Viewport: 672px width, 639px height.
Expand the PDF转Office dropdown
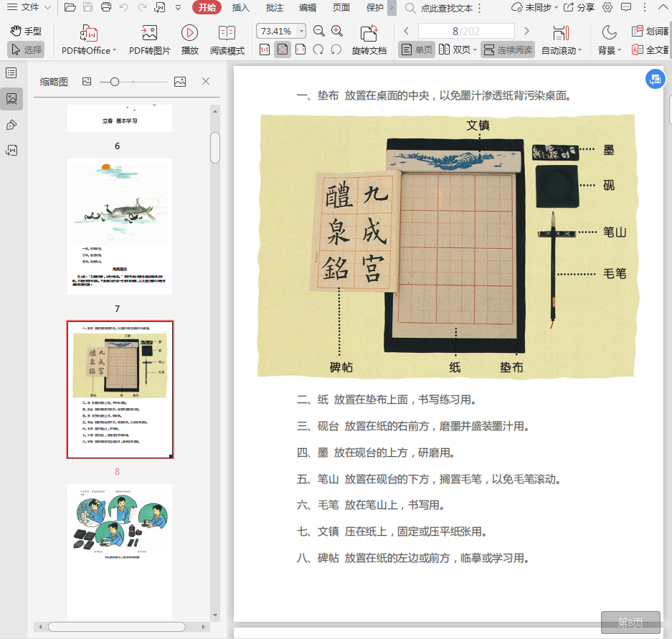point(115,51)
